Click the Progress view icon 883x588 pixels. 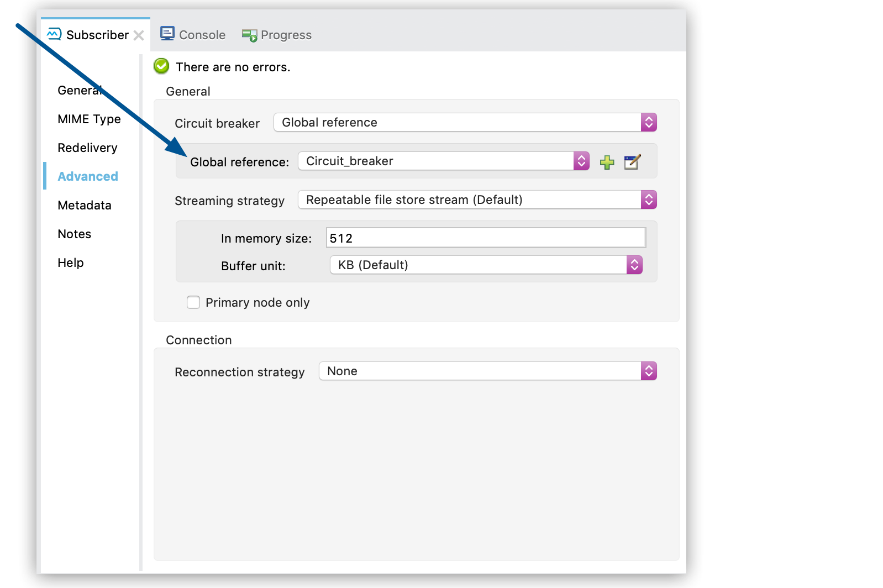coord(249,34)
